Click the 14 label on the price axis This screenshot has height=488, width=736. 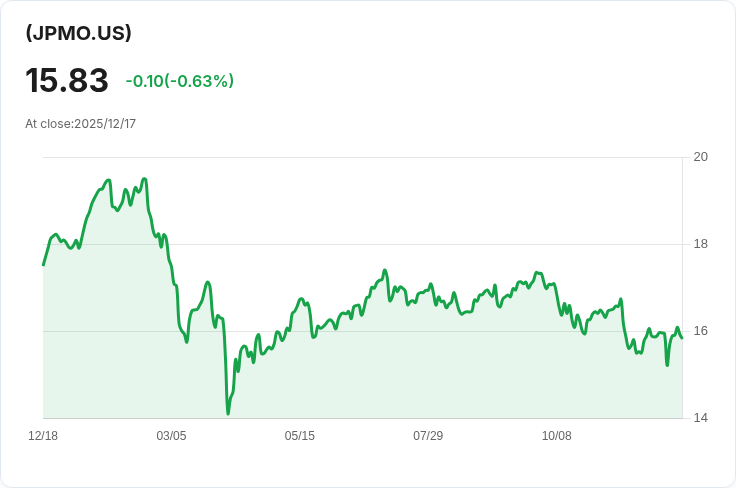[700, 418]
